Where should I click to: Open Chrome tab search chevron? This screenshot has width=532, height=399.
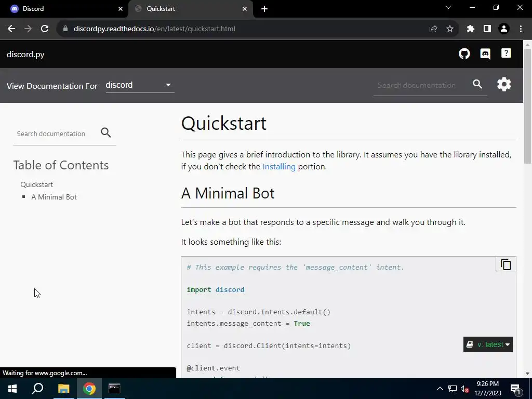pyautogui.click(x=448, y=7)
